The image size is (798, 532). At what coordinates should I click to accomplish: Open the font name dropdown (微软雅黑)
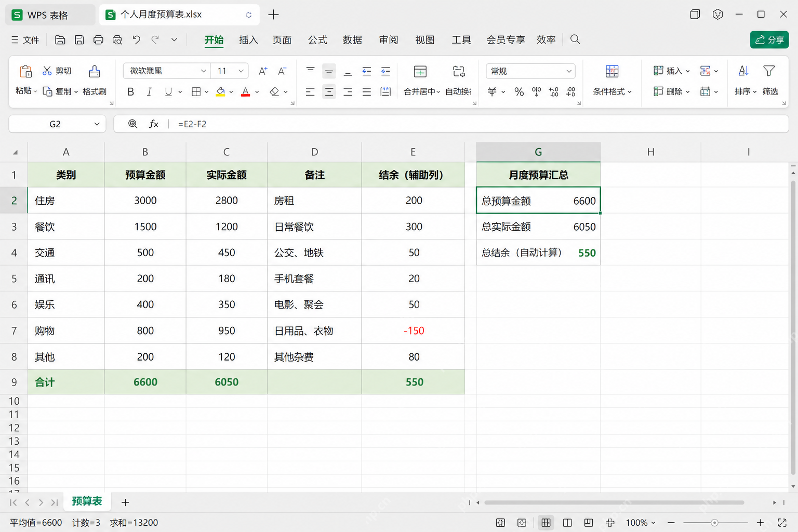click(203, 71)
